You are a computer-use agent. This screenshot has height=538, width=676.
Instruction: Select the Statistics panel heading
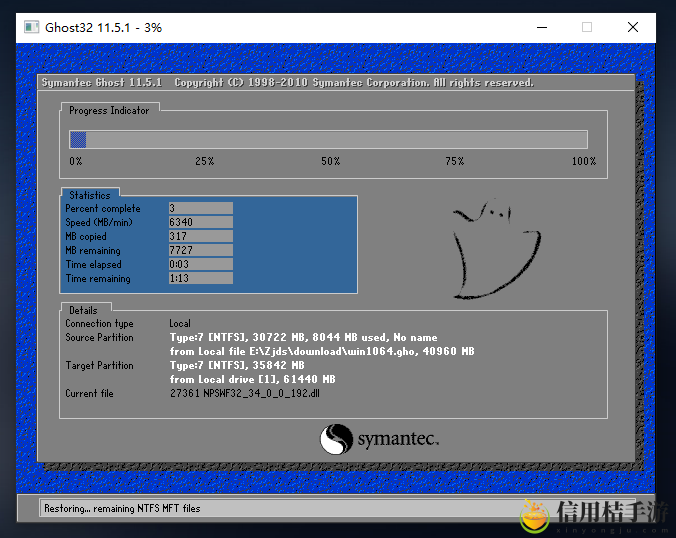[x=90, y=195]
